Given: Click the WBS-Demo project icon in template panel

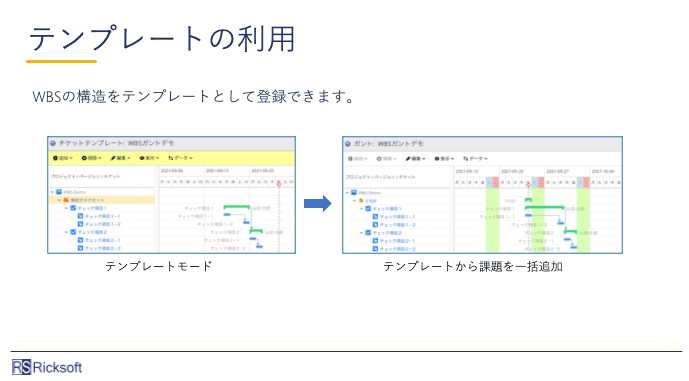Looking at the screenshot, I should (x=59, y=192).
